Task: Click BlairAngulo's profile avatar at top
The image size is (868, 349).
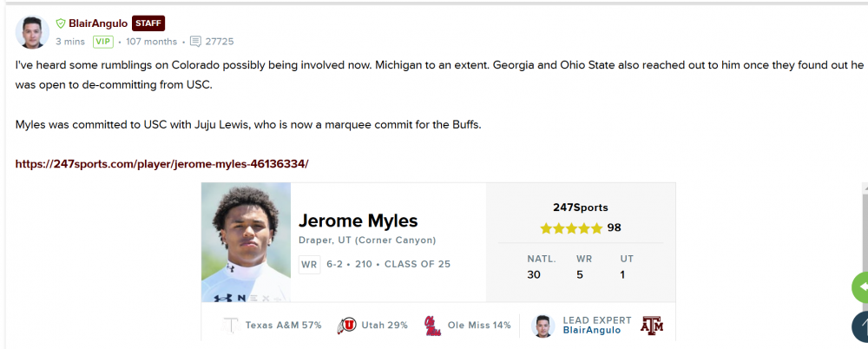Action: (32, 31)
